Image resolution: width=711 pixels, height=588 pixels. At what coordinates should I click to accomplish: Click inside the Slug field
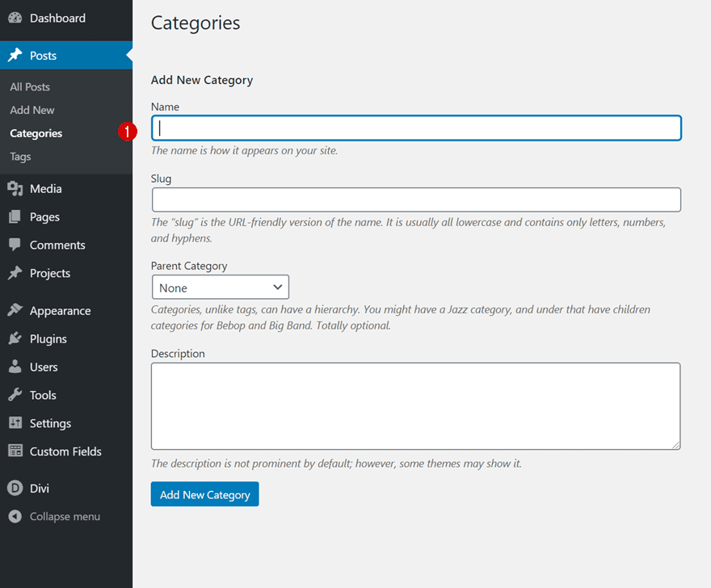415,199
